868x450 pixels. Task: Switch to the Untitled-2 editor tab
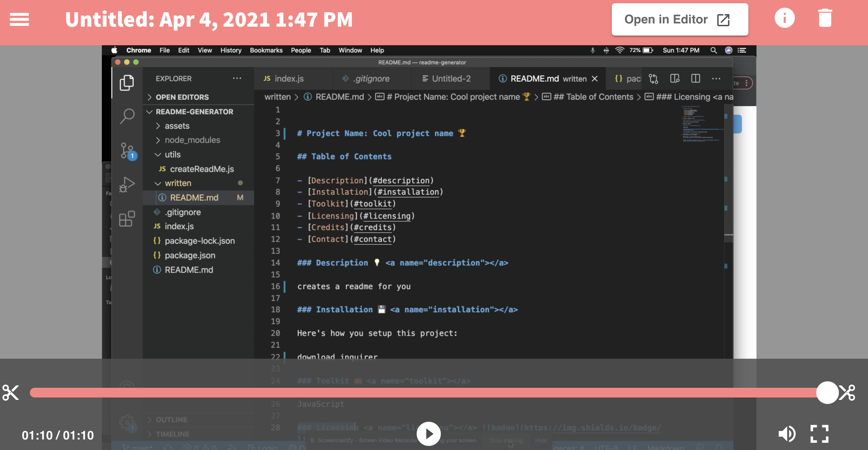pyautogui.click(x=451, y=79)
